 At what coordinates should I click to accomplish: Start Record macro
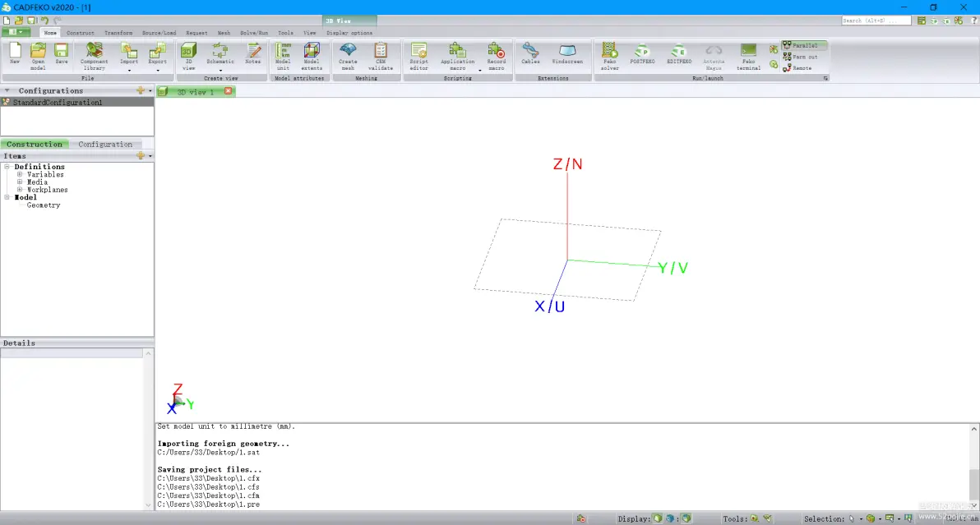[497, 55]
